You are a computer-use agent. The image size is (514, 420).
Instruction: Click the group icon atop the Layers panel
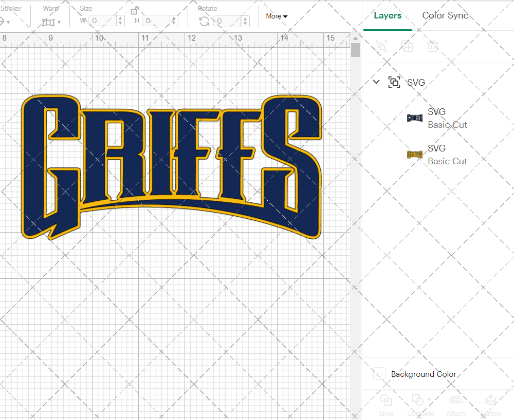381,46
